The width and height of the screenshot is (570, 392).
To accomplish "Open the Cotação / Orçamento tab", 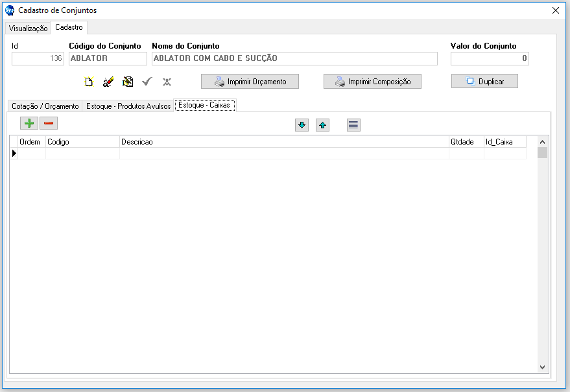I will (45, 106).
